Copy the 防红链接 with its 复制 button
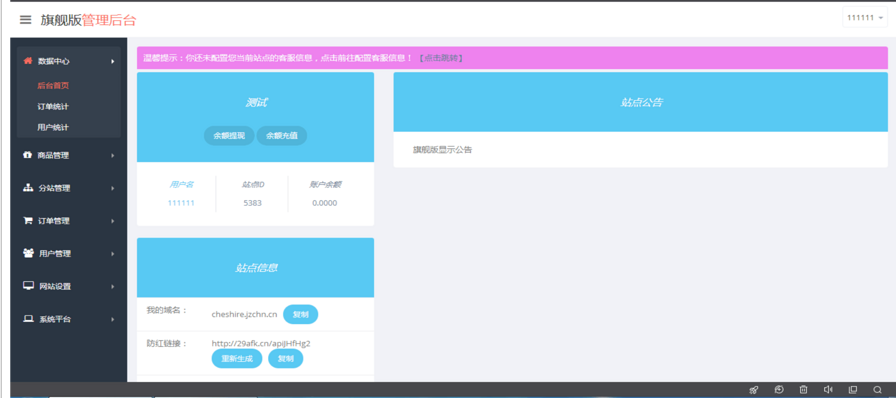This screenshot has width=896, height=398. click(286, 359)
